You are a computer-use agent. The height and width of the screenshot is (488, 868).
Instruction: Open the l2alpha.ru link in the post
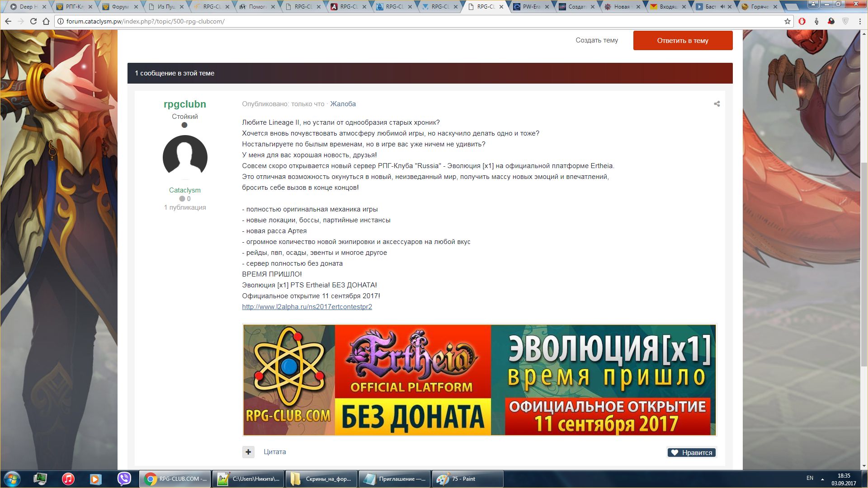coord(307,307)
